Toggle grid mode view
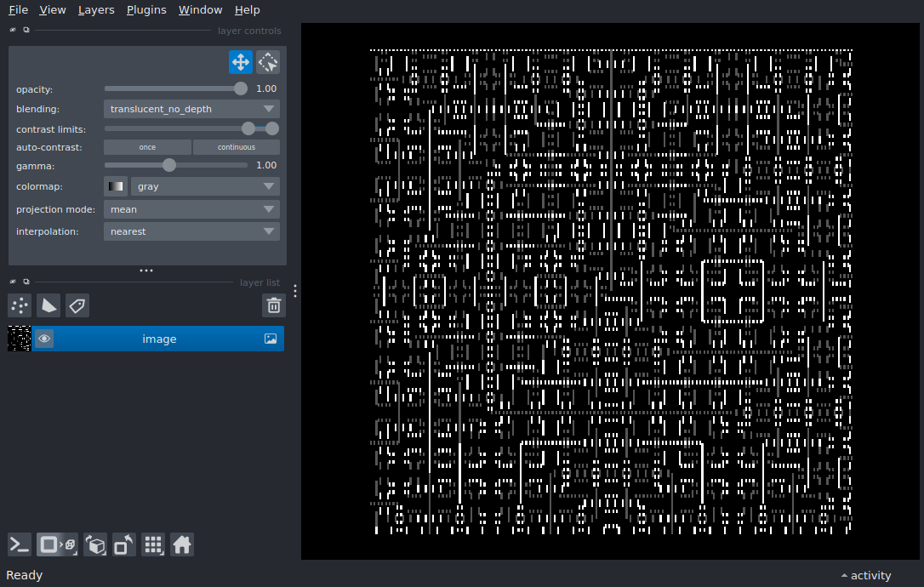This screenshot has width=924, height=587. click(153, 544)
